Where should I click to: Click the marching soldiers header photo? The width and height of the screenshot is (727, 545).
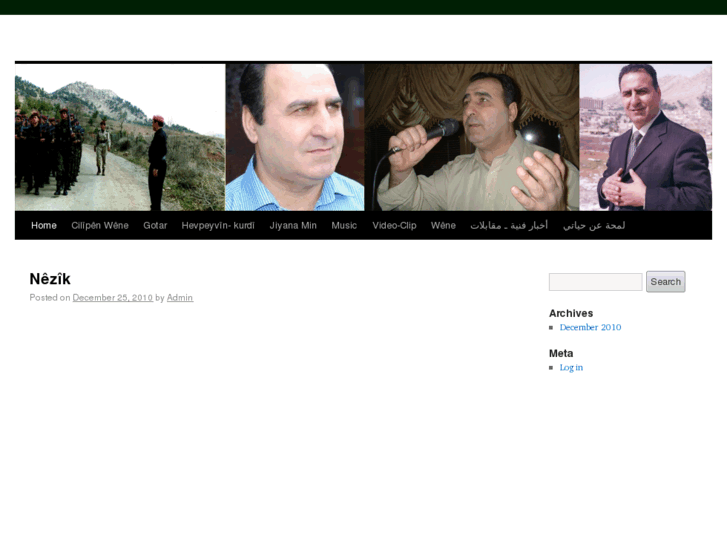[120, 137]
